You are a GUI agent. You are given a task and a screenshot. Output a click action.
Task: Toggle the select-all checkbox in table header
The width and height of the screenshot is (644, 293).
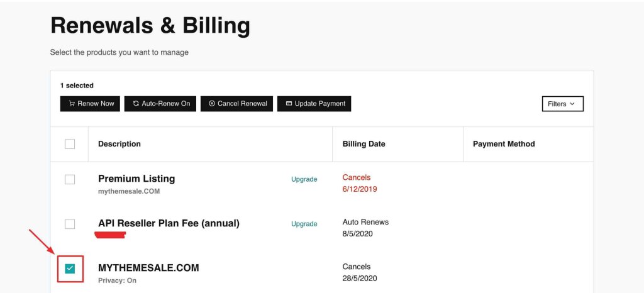70,144
